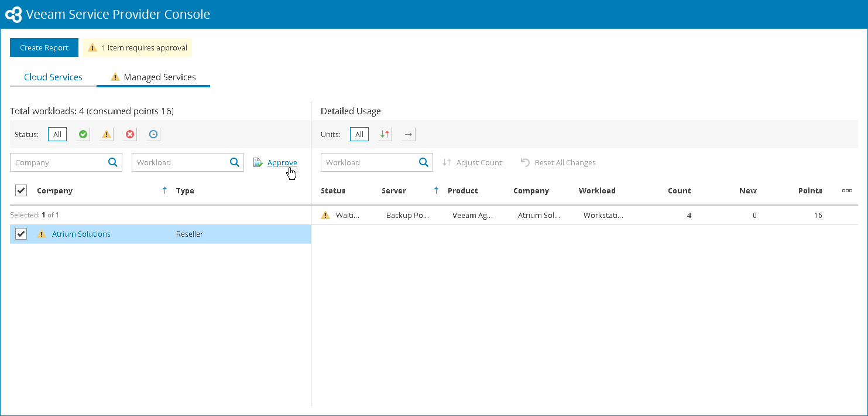
Task: Focus the left Workload search field
Action: [188, 162]
